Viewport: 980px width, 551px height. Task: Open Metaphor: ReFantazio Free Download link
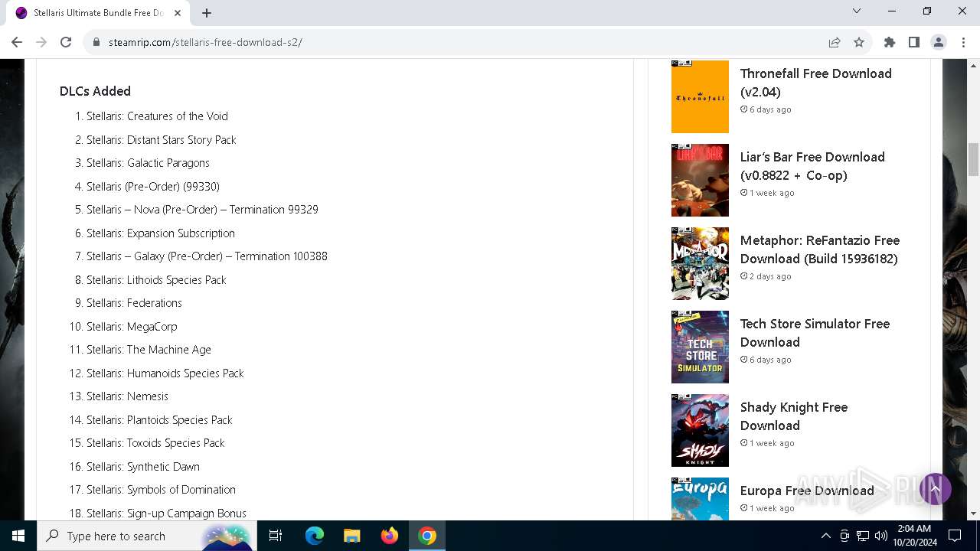tap(819, 249)
